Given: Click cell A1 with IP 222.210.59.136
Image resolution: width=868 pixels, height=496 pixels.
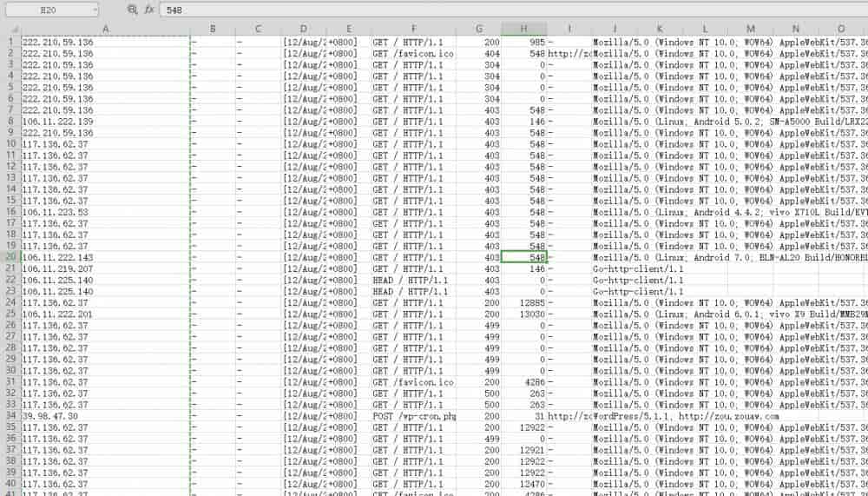Looking at the screenshot, I should click(105, 42).
